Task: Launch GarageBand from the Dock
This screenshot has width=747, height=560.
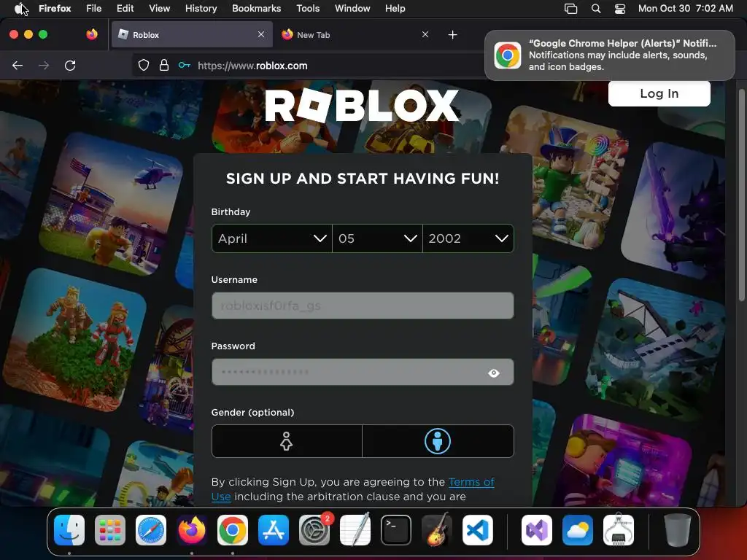Action: [x=437, y=530]
